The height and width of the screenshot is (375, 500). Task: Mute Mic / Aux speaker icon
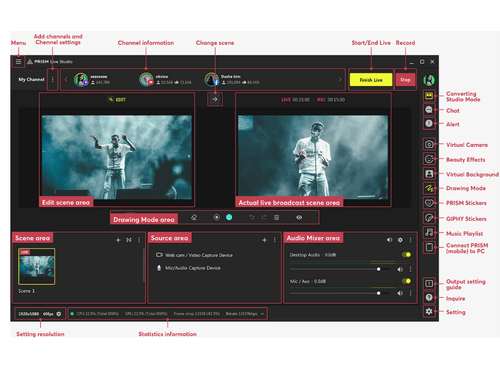coord(400,293)
